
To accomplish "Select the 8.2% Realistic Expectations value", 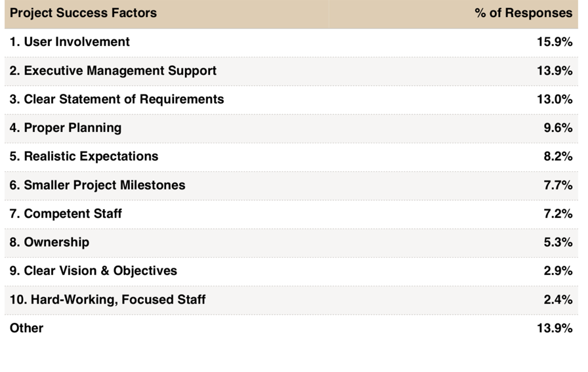I will pyautogui.click(x=558, y=156).
